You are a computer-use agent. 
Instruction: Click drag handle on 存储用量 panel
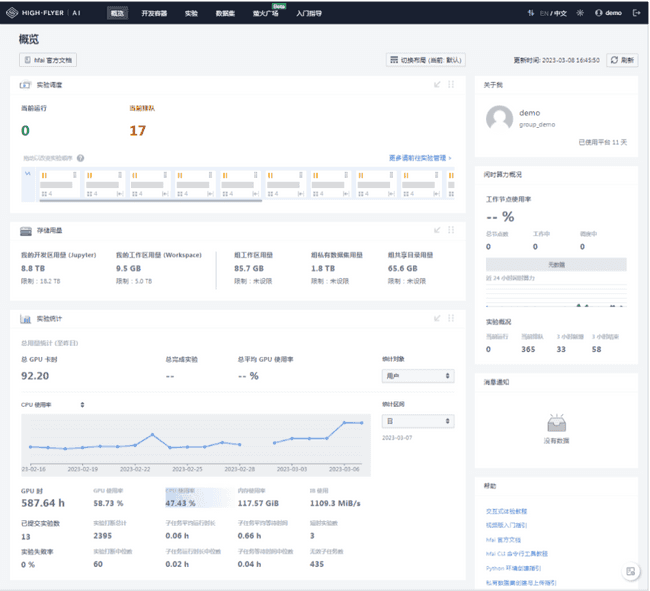tap(451, 231)
